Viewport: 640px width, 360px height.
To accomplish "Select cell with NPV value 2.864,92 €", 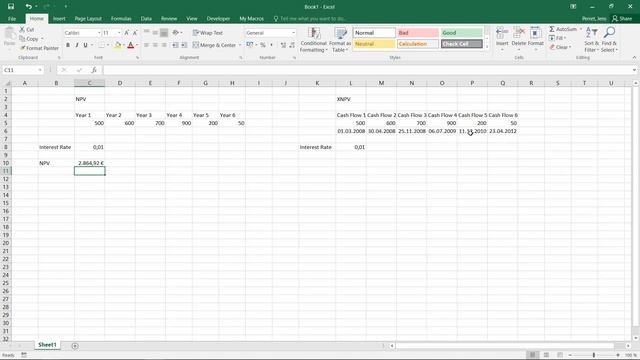I will (x=90, y=163).
